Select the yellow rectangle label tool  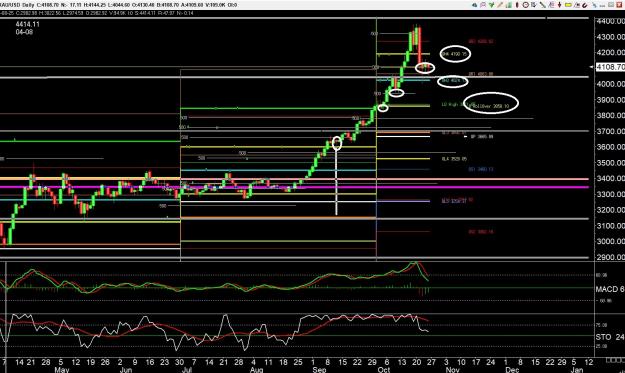(568, 5)
